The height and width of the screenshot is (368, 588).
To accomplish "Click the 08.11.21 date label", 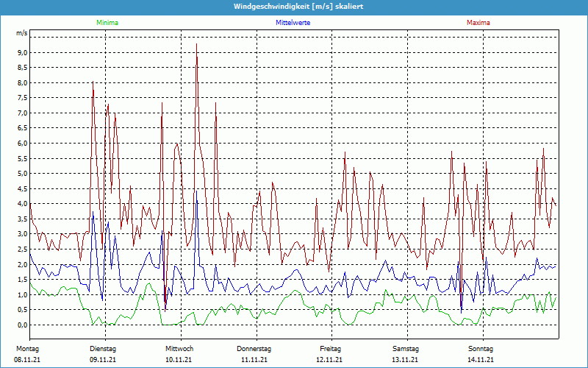I will (27, 360).
